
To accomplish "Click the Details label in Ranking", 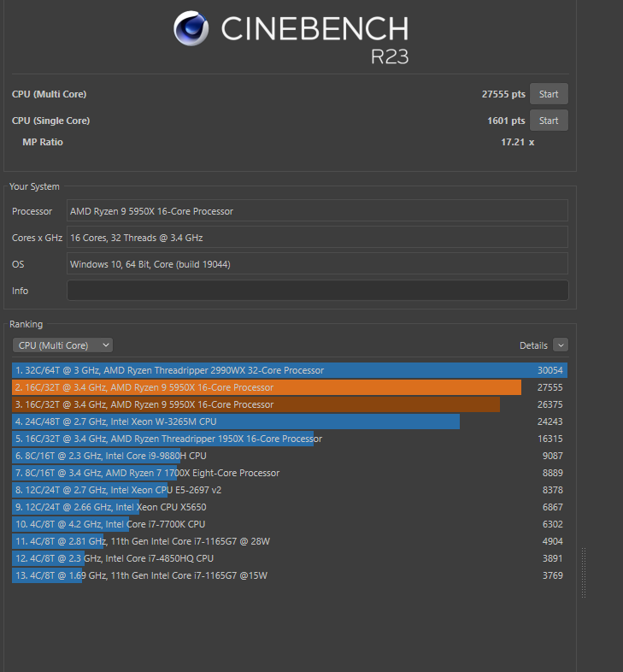I will click(x=533, y=345).
